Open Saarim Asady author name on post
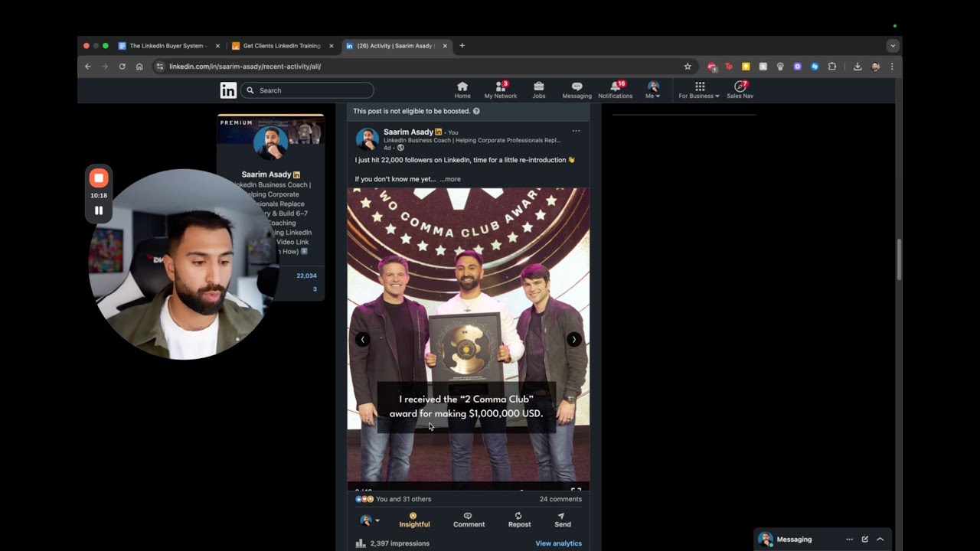 (408, 132)
